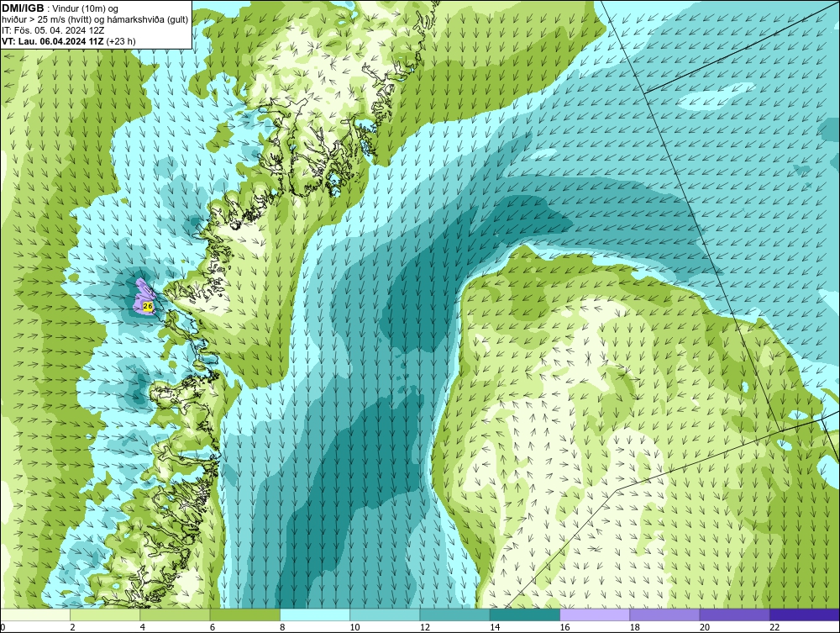Select the 'IT: Fös. 05. 04. 2024 12Z' line

tap(53, 30)
